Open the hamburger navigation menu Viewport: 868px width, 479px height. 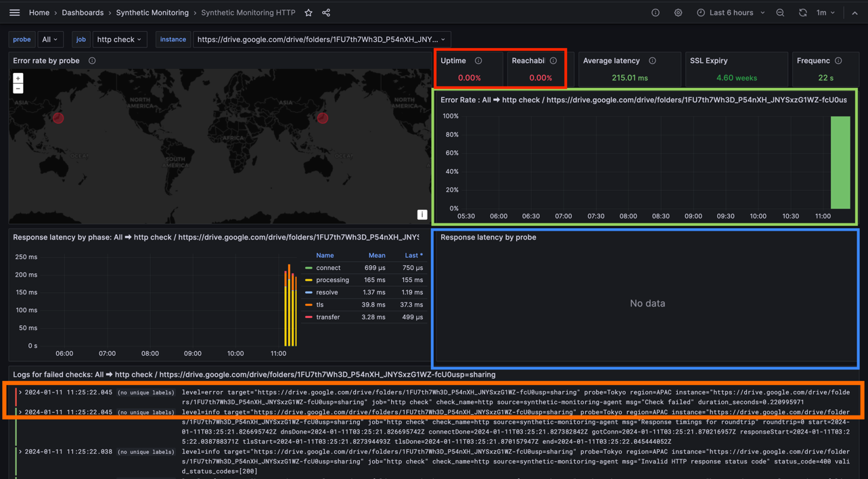(x=14, y=13)
